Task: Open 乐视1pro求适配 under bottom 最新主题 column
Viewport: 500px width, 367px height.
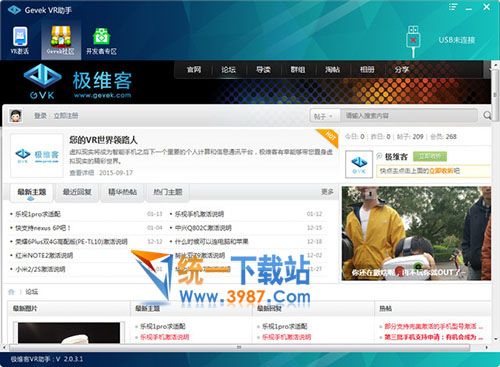Action: pos(163,326)
